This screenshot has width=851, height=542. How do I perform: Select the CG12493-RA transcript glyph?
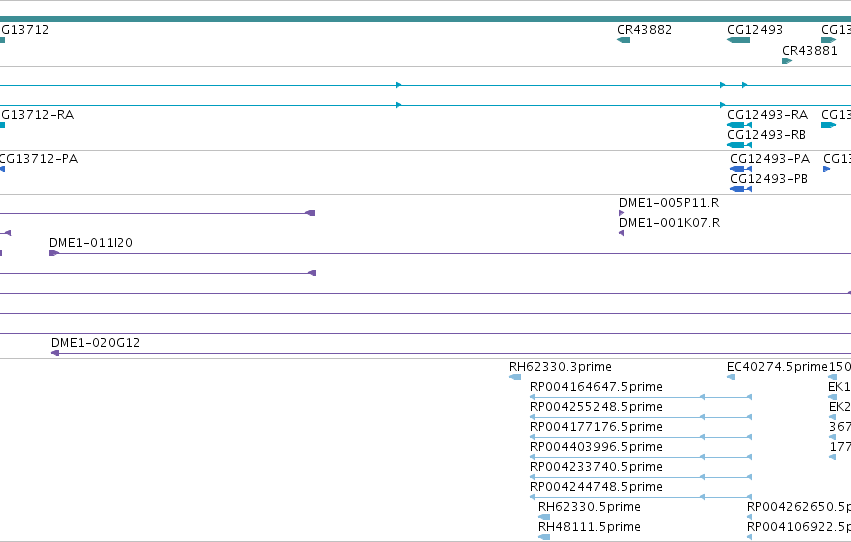click(739, 125)
